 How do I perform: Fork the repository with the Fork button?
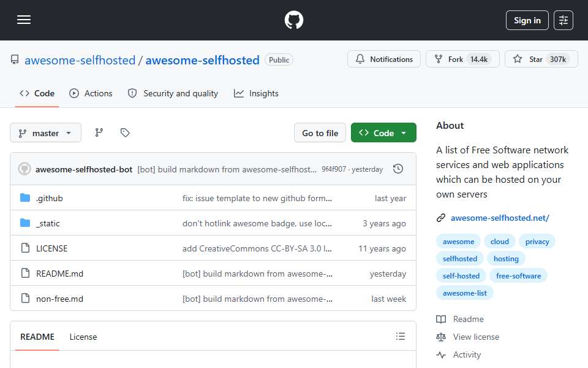click(462, 59)
